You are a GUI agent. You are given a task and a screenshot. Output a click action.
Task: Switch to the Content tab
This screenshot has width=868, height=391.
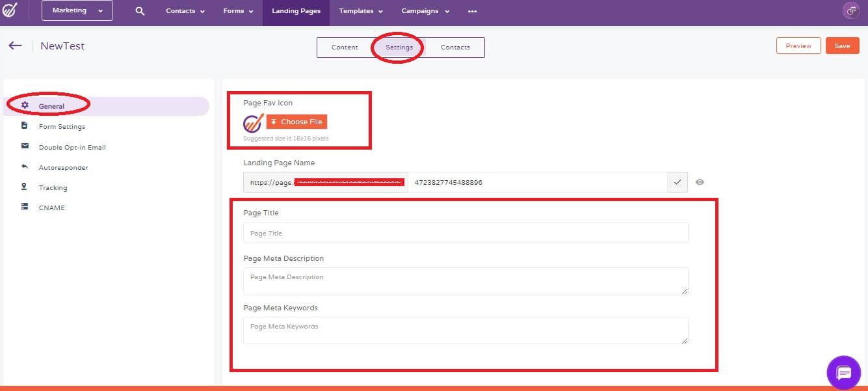(x=345, y=47)
